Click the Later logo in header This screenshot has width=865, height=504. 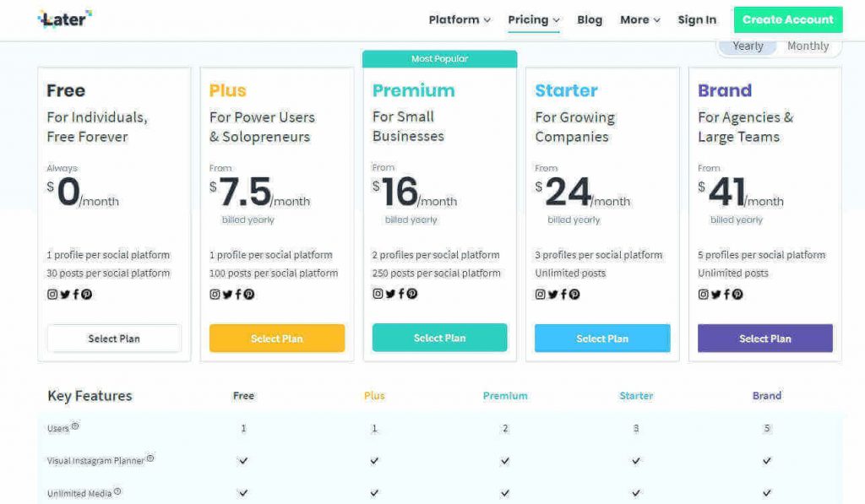tap(64, 19)
